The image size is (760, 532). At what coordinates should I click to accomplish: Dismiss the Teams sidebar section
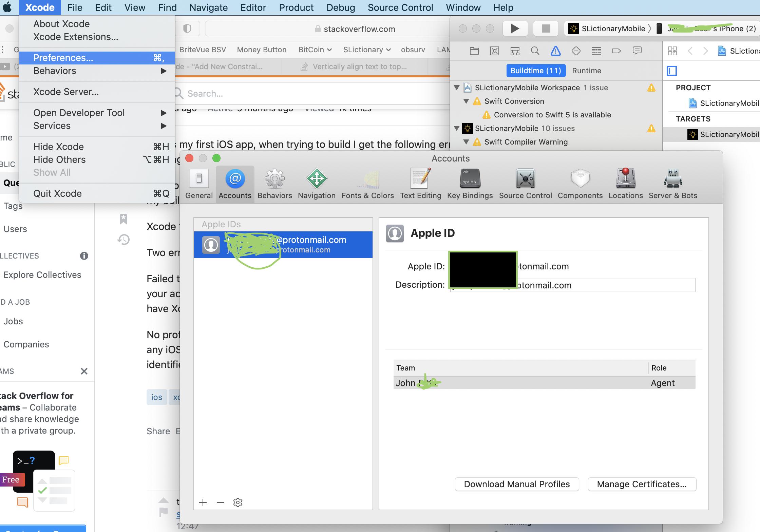click(x=84, y=371)
